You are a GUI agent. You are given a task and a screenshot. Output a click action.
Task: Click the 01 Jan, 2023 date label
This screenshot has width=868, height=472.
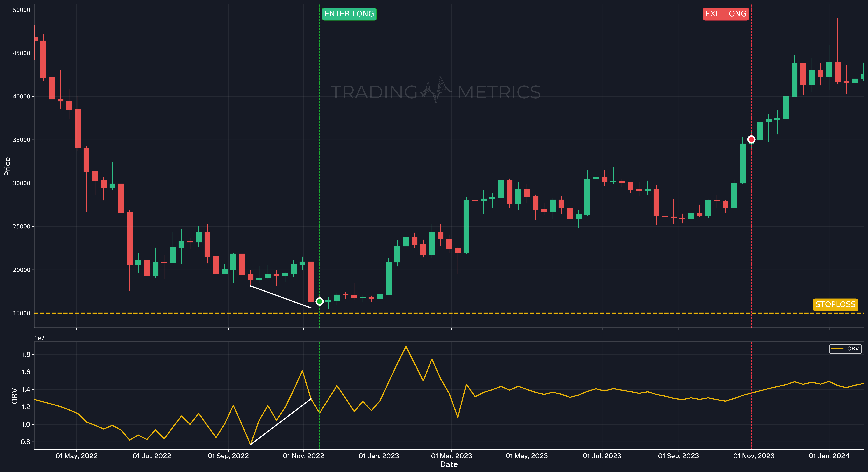(x=379, y=456)
